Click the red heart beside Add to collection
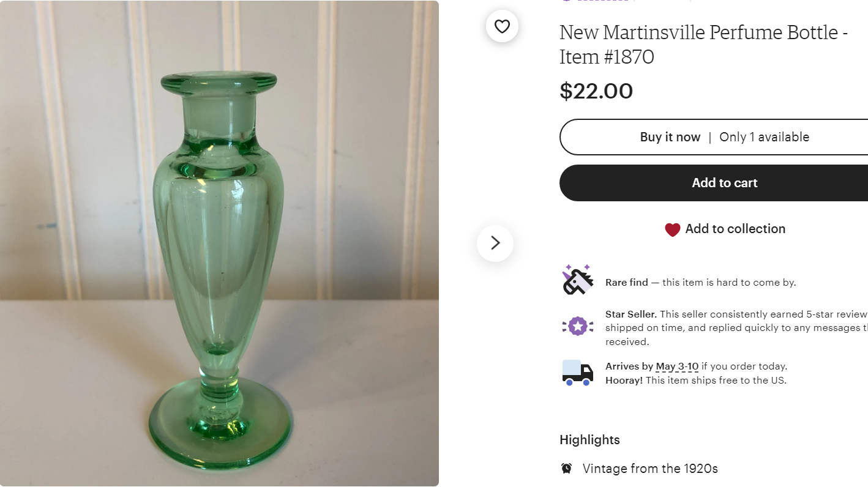This screenshot has height=487, width=868. pyautogui.click(x=672, y=229)
